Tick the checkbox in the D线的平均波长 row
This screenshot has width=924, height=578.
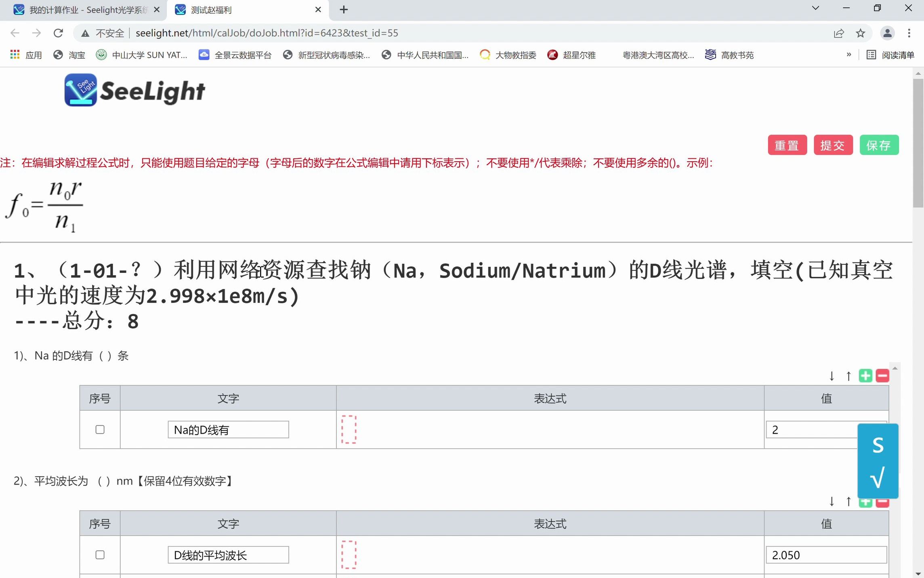(100, 555)
